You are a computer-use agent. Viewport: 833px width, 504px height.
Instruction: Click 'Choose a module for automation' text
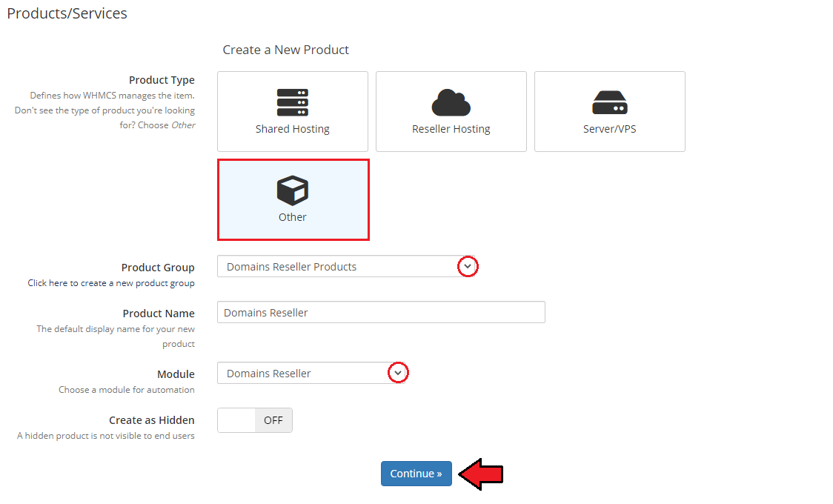click(x=127, y=390)
